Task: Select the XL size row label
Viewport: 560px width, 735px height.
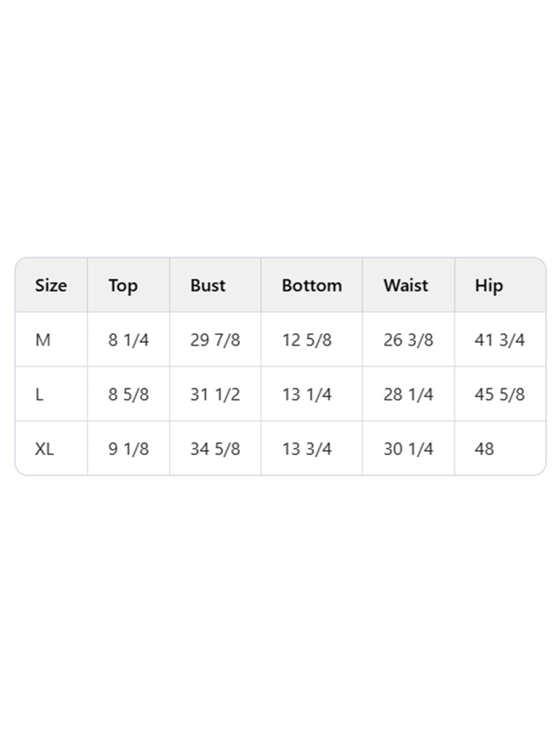Action: click(44, 449)
